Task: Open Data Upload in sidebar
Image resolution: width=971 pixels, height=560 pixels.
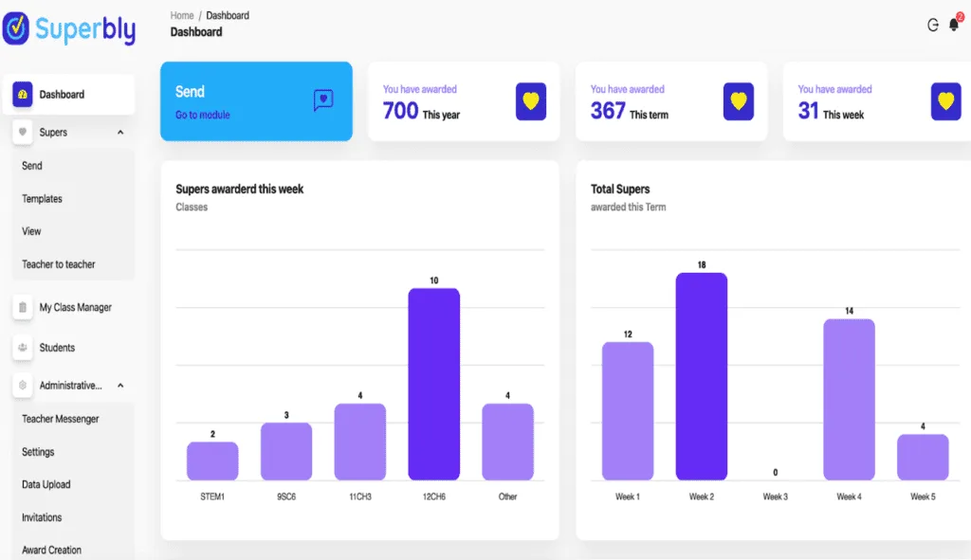Action: click(46, 484)
